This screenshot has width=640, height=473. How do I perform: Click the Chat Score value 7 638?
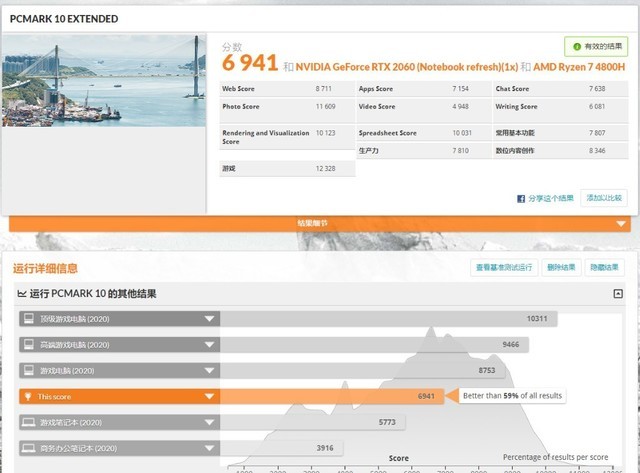point(597,89)
